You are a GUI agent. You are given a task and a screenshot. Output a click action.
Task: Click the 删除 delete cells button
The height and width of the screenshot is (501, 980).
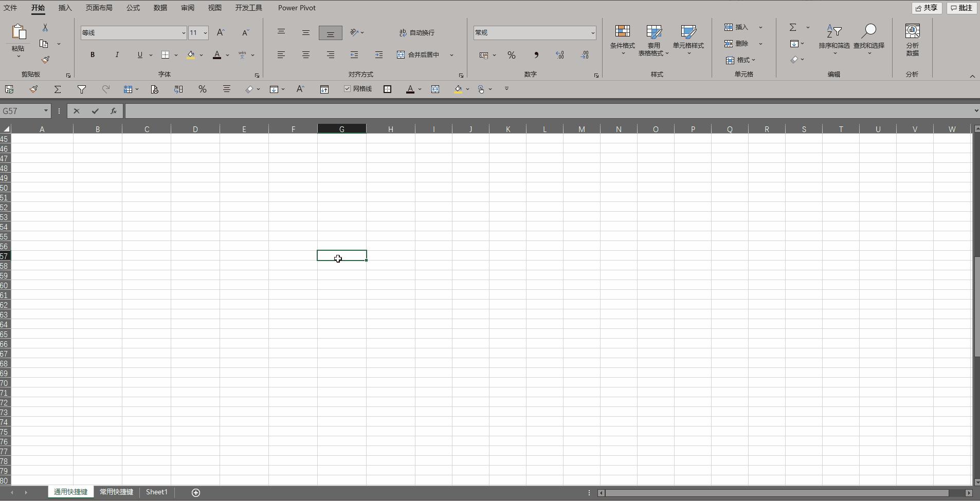737,44
